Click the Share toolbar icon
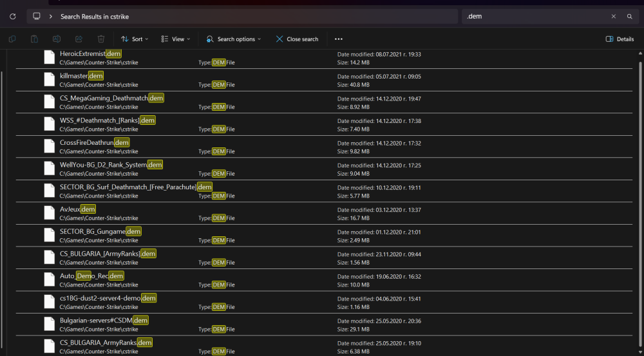Screen dimensions: 644x356 click(x=79, y=39)
